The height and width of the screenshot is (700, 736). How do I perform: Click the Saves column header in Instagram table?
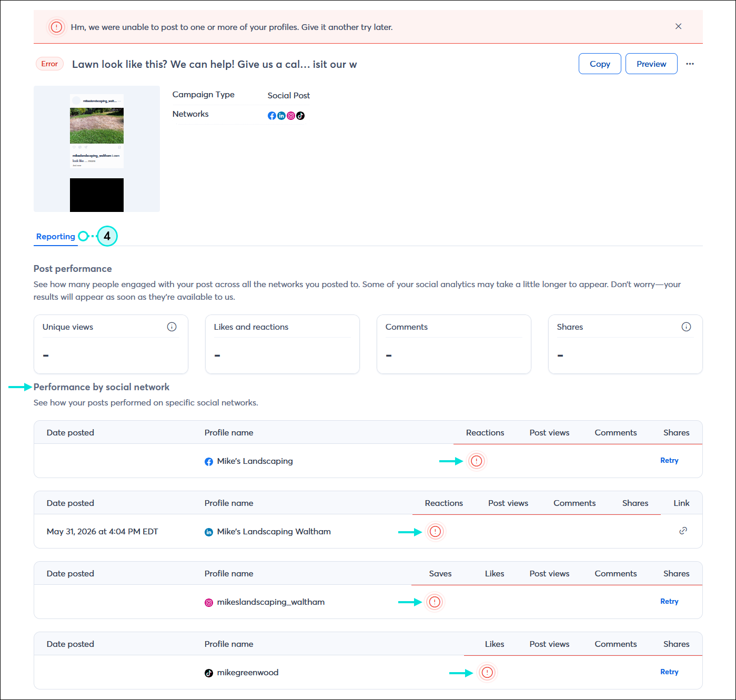point(440,574)
